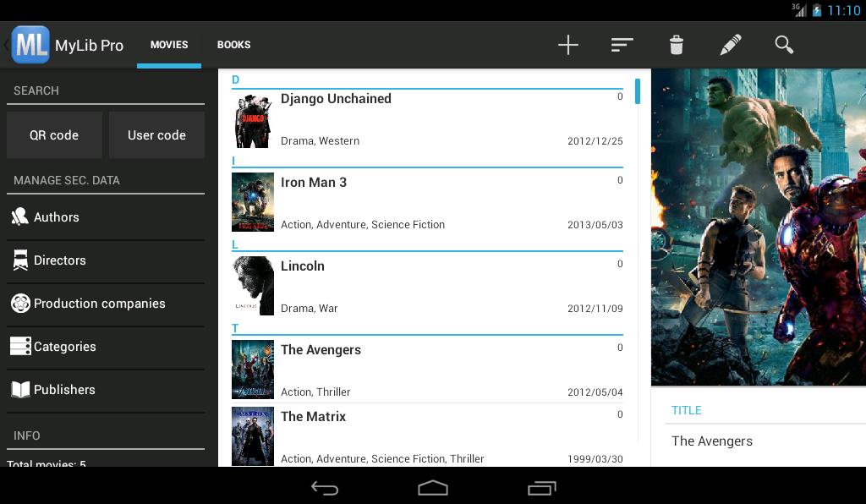Click Iron Man 3's 'Action, Adventure, Science Fiction' genres
The height and width of the screenshot is (504, 866).
click(x=362, y=225)
